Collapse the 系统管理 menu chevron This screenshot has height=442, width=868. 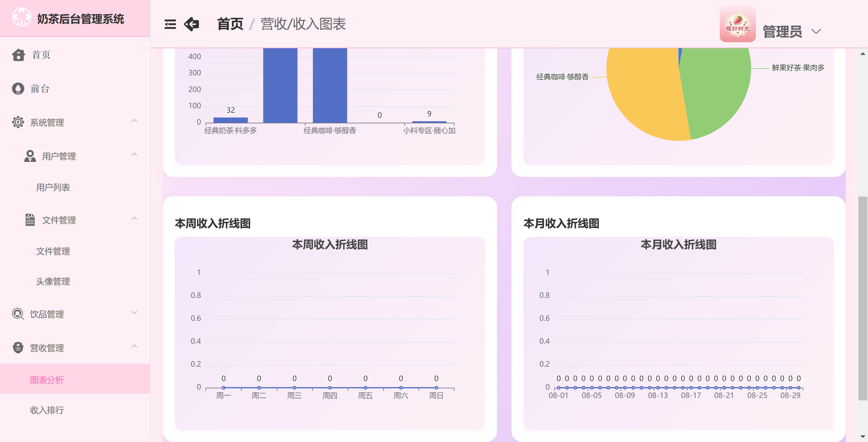click(134, 121)
